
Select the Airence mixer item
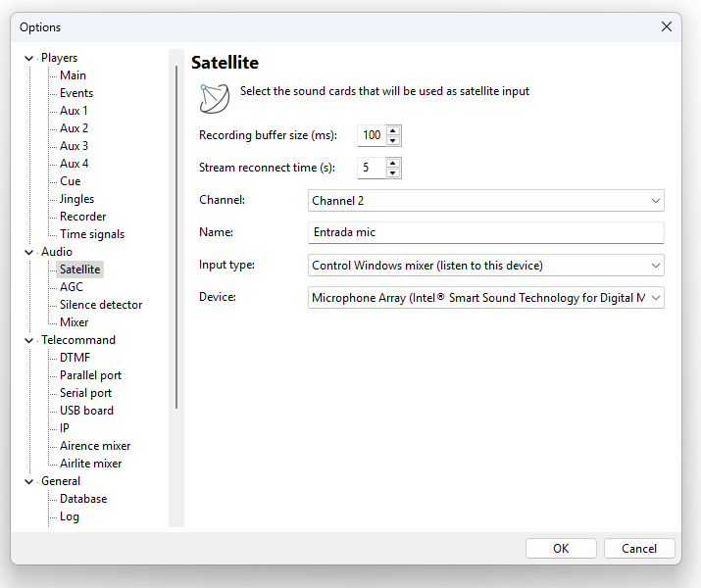tap(95, 446)
